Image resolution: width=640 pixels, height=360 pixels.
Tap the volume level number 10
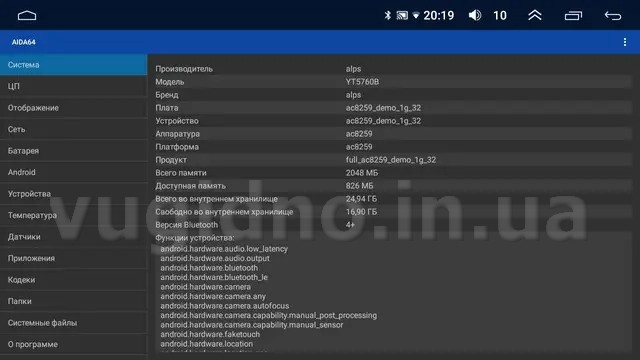point(500,16)
